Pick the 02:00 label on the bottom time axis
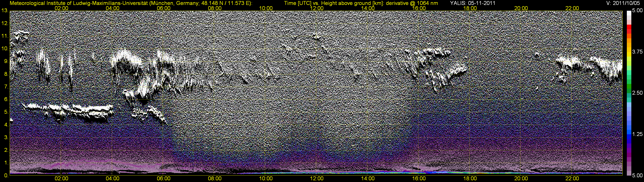 (61, 179)
